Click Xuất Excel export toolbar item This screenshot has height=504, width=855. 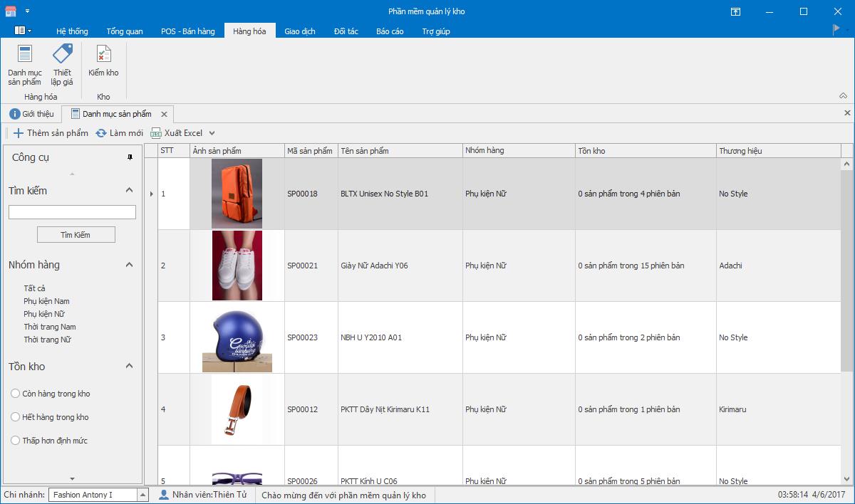click(177, 133)
